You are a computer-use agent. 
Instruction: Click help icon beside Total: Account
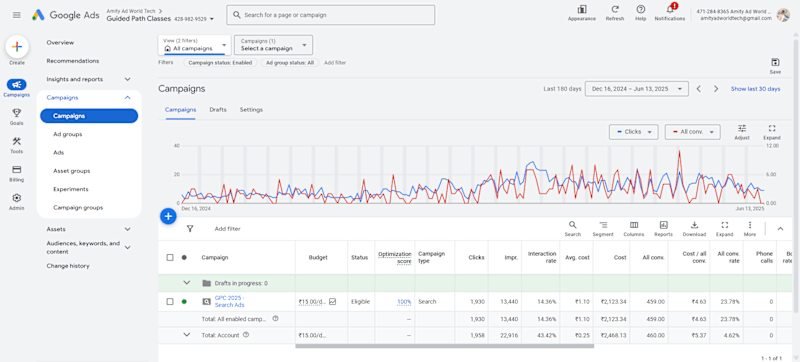246,335
